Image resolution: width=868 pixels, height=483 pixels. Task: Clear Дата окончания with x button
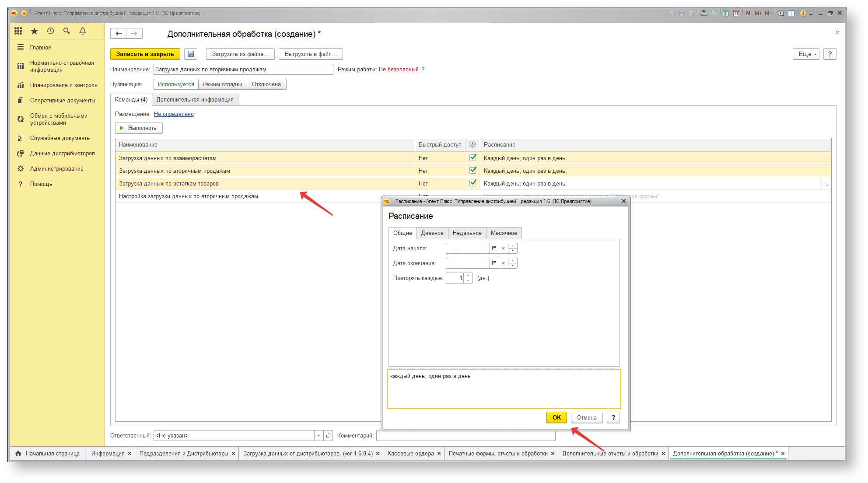tap(503, 263)
